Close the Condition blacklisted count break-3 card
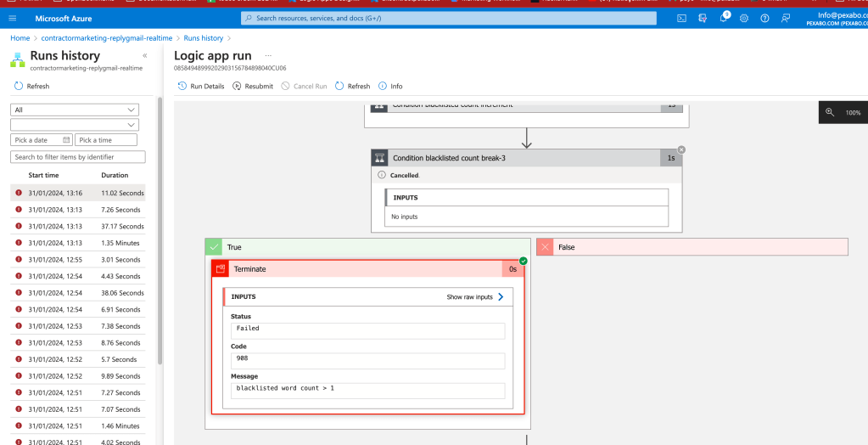The width and height of the screenshot is (868, 445). coord(681,149)
